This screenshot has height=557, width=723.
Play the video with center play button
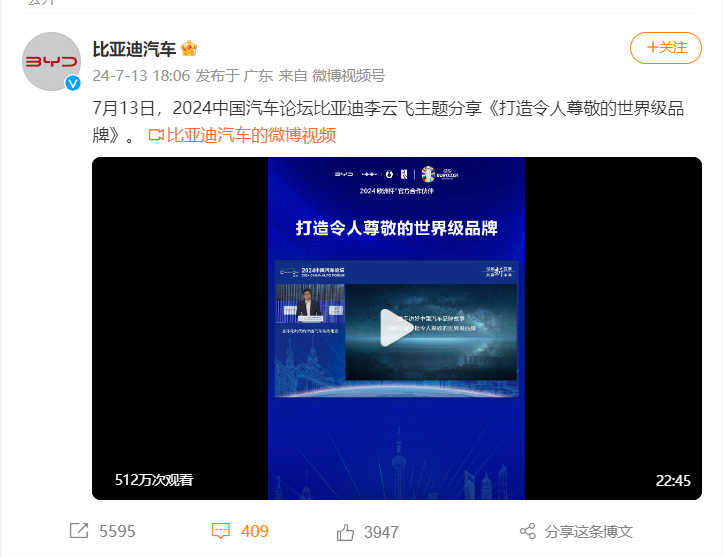(394, 328)
